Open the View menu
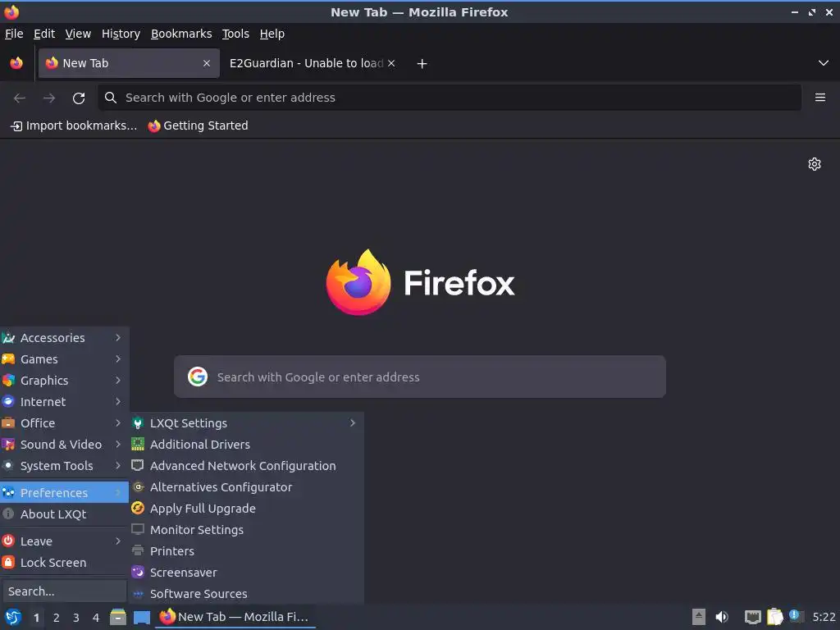 coord(78,34)
